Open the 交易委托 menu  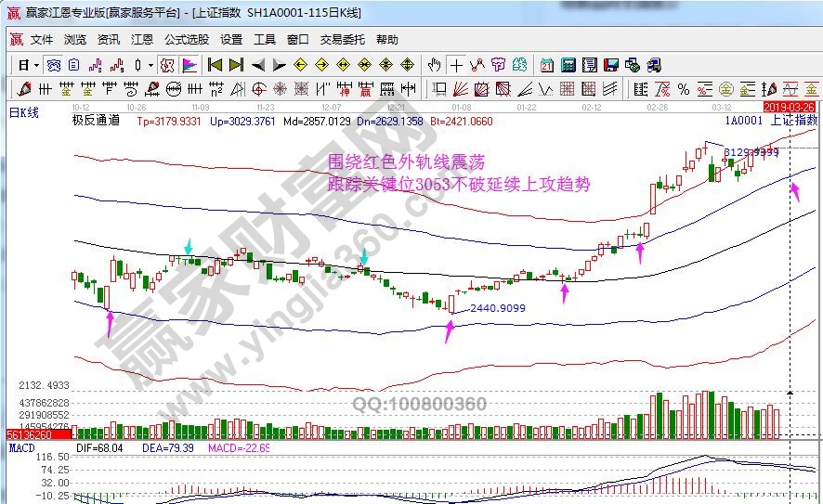tap(343, 40)
